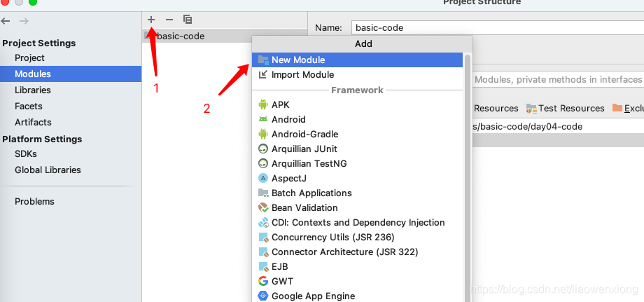The image size is (644, 302).
Task: Click the APK android icon
Action: coord(263,105)
